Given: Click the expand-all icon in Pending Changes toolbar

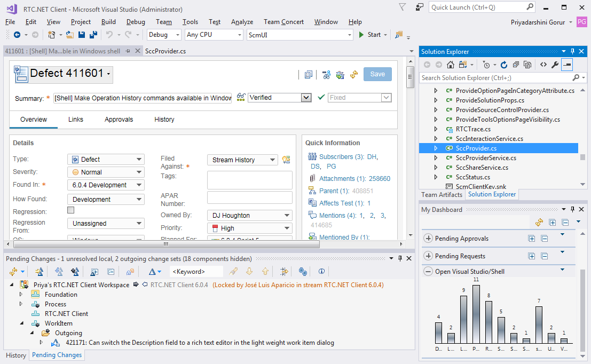Looking at the screenshot, I should (94, 271).
